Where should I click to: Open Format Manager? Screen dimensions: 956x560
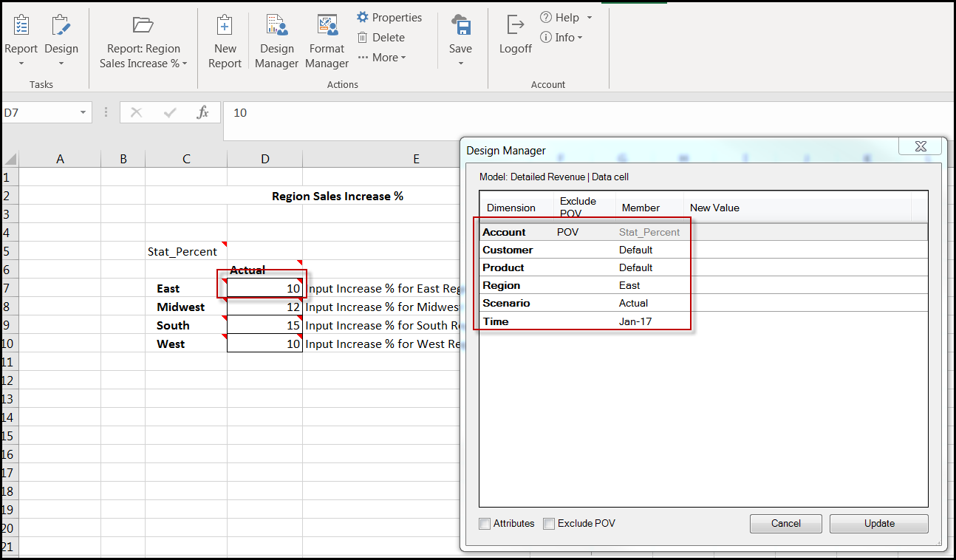(x=327, y=42)
